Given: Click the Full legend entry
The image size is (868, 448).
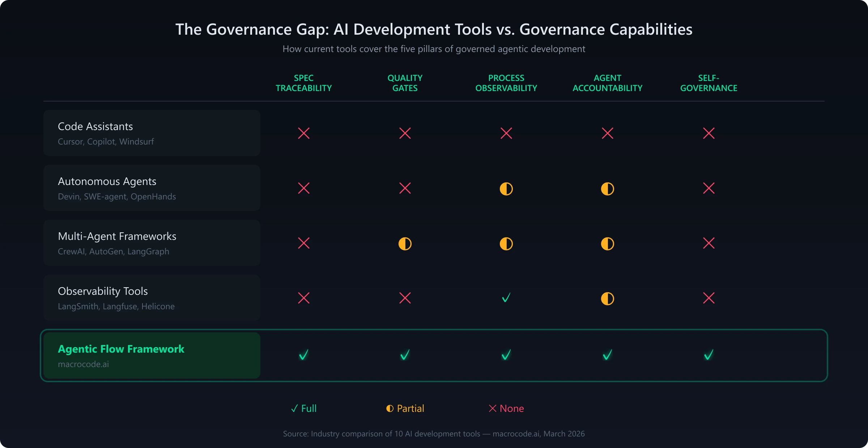Looking at the screenshot, I should (304, 408).
